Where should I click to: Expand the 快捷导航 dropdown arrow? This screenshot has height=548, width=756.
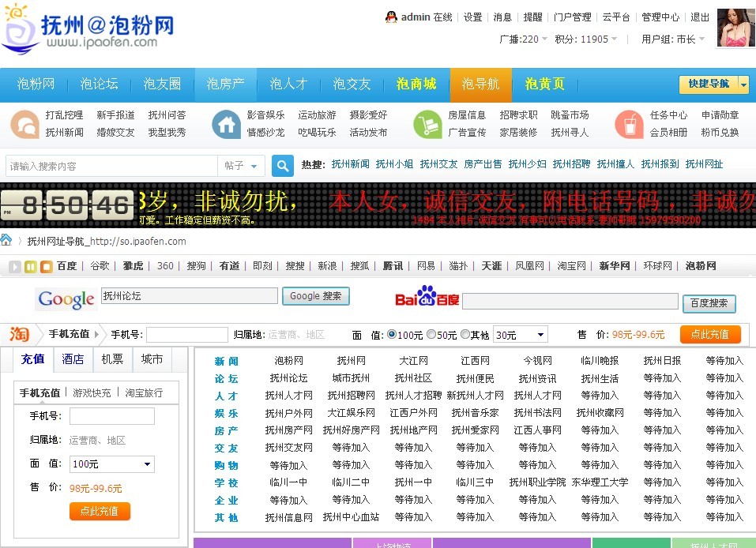[743, 84]
